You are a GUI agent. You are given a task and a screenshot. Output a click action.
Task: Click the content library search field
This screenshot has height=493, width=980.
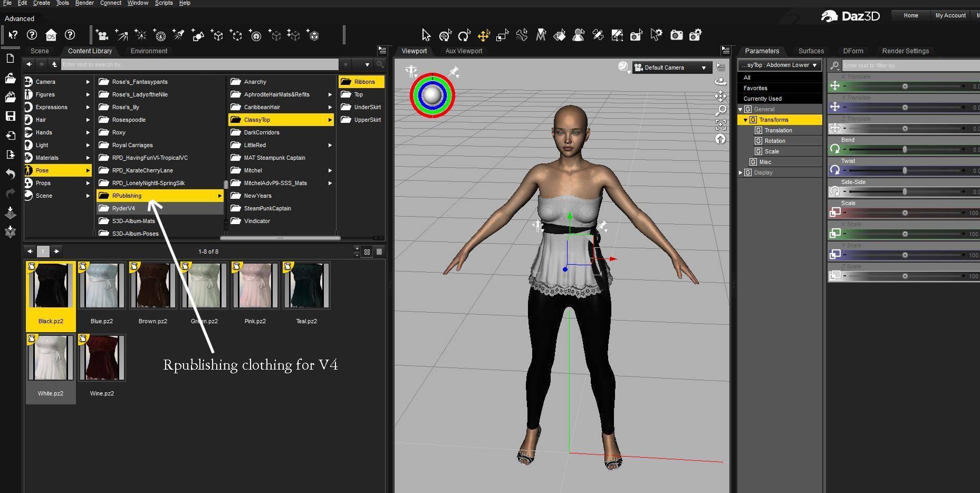(199, 64)
